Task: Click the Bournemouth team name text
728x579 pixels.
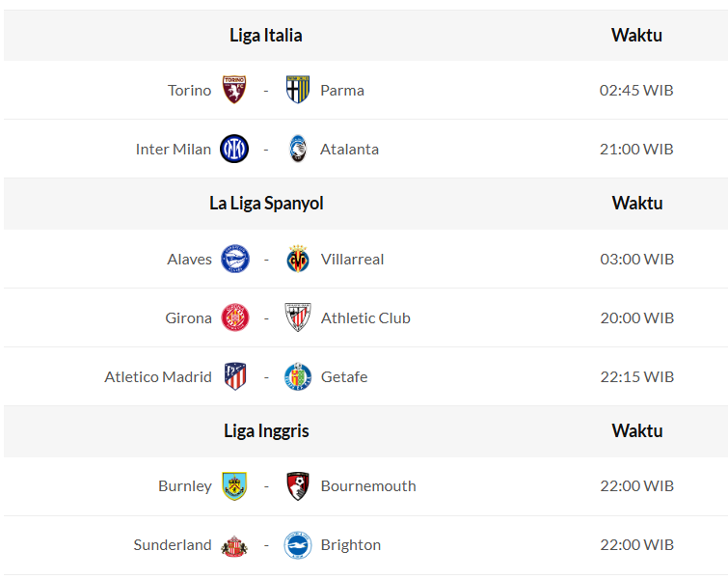Action: pyautogui.click(x=368, y=485)
